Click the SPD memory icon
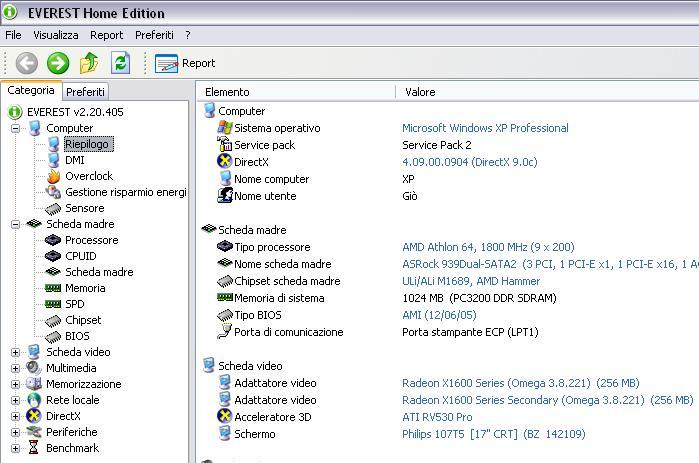 [53, 304]
